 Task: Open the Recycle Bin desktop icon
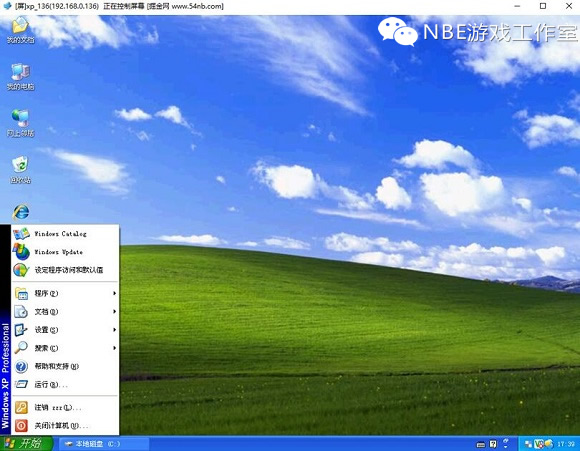(20, 170)
